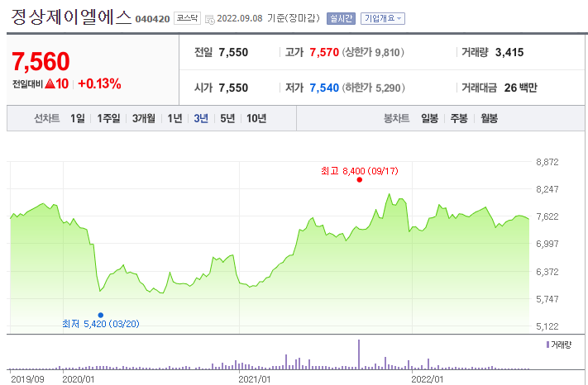Click the 저가 value 7,540

(x=324, y=88)
